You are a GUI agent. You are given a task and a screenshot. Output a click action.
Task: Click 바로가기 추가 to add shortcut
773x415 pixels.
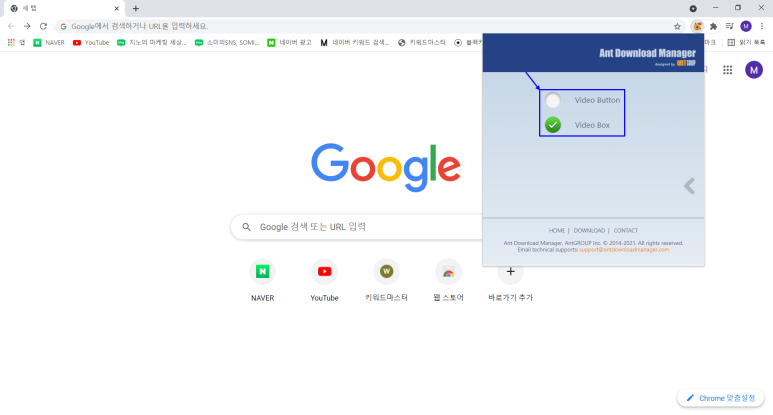tap(510, 280)
